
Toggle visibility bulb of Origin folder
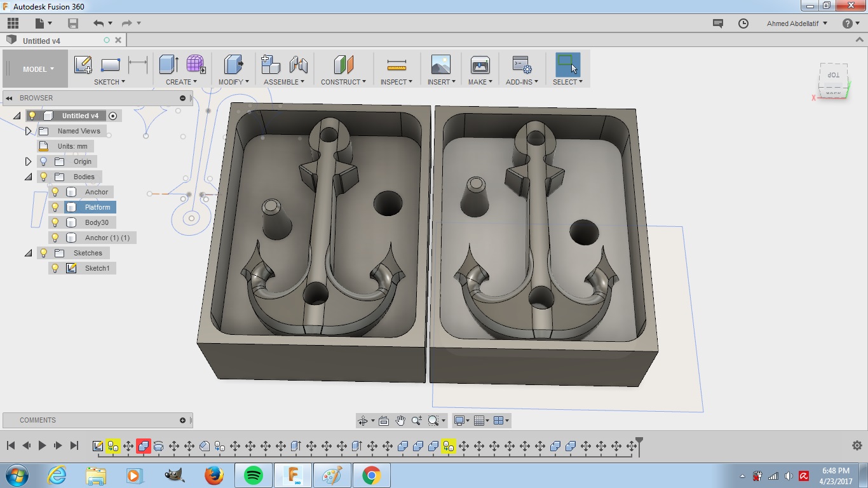[43, 161]
